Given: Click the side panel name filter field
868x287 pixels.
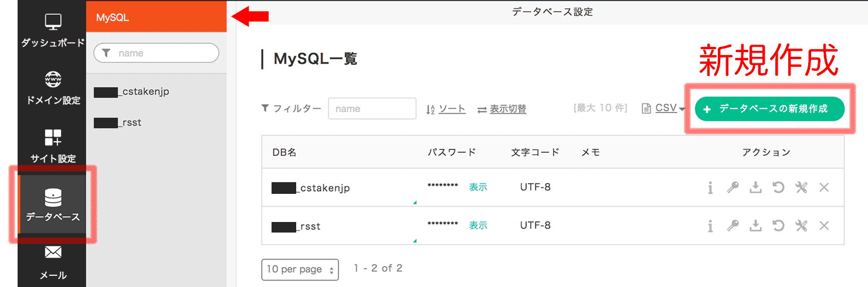Looking at the screenshot, I should 157,53.
